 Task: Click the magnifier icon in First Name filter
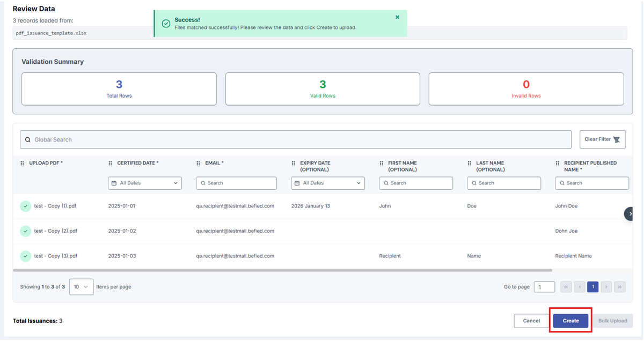click(385, 183)
